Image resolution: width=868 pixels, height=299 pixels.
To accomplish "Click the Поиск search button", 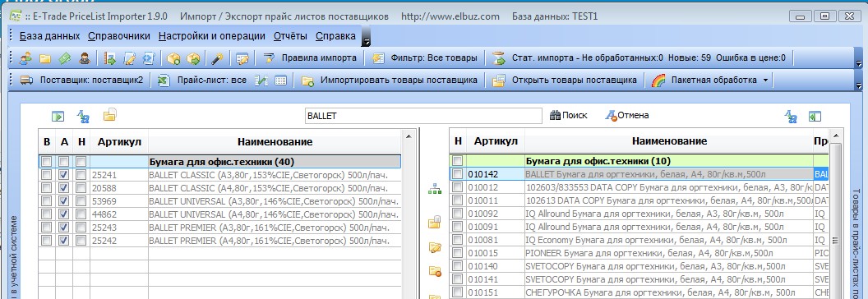I will (569, 115).
